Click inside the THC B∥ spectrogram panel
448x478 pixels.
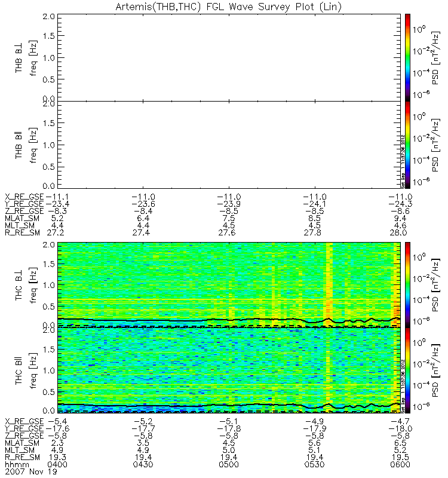tap(229, 370)
